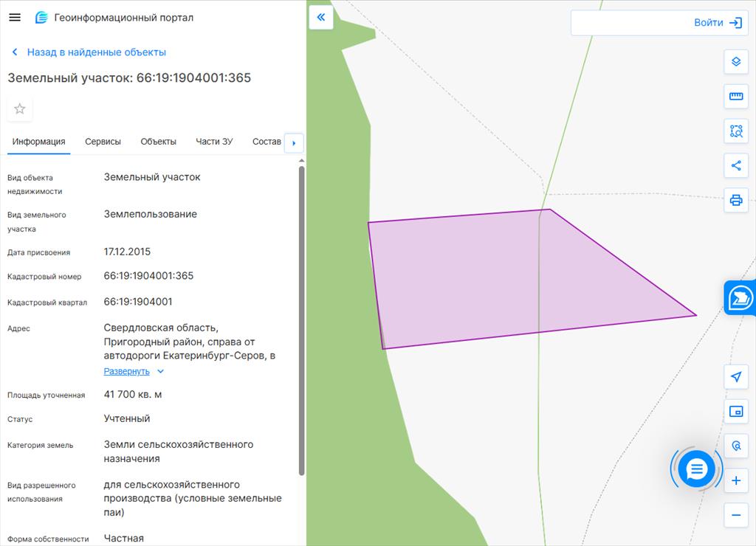Open the chat assistant bubble
Viewport: 756px width, 546px height.
pos(696,469)
